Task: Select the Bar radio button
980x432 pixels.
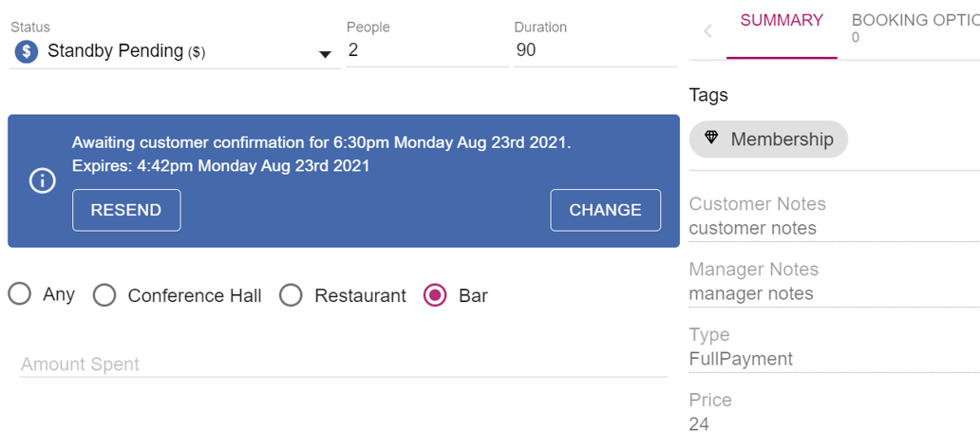Action: [435, 295]
